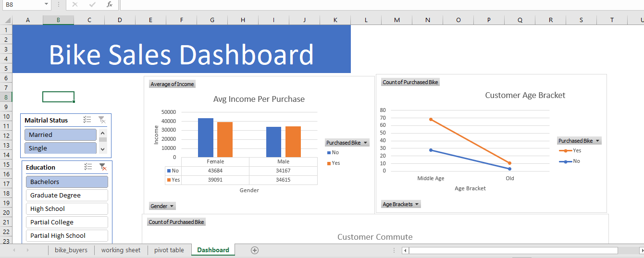Clear filter on the Education slicer
644x258 pixels.
click(x=102, y=167)
